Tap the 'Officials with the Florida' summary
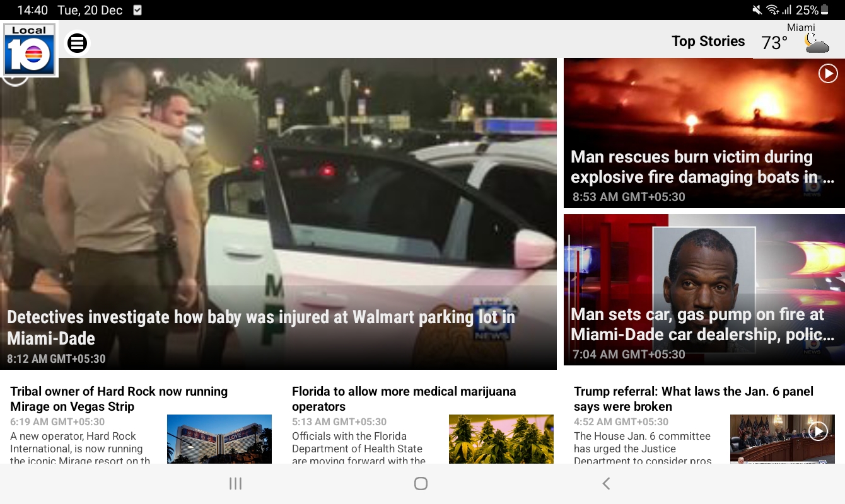This screenshot has height=504, width=845. [x=359, y=448]
